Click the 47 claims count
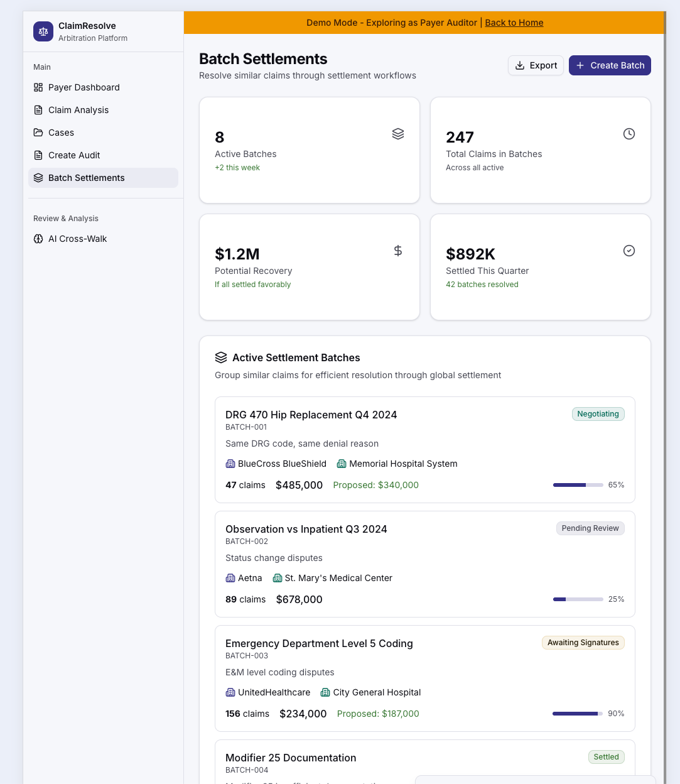 (x=246, y=485)
